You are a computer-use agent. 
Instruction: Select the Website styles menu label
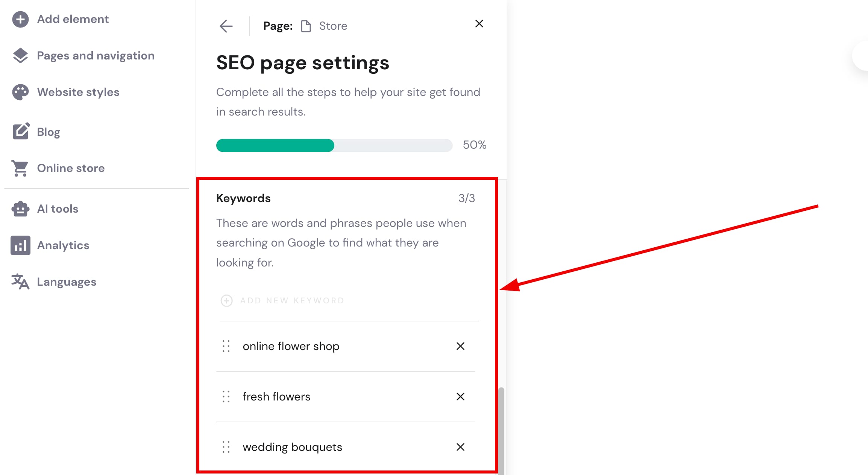pyautogui.click(x=78, y=92)
